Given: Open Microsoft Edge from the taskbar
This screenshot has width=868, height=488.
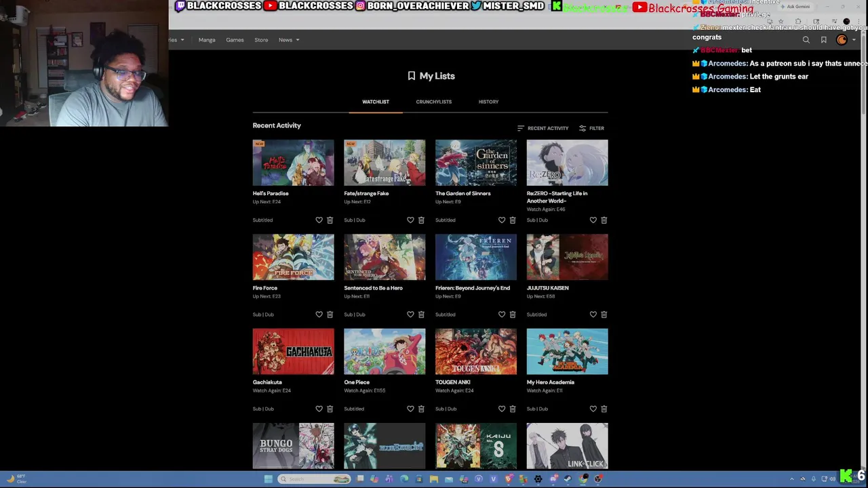Looking at the screenshot, I should pos(404,479).
